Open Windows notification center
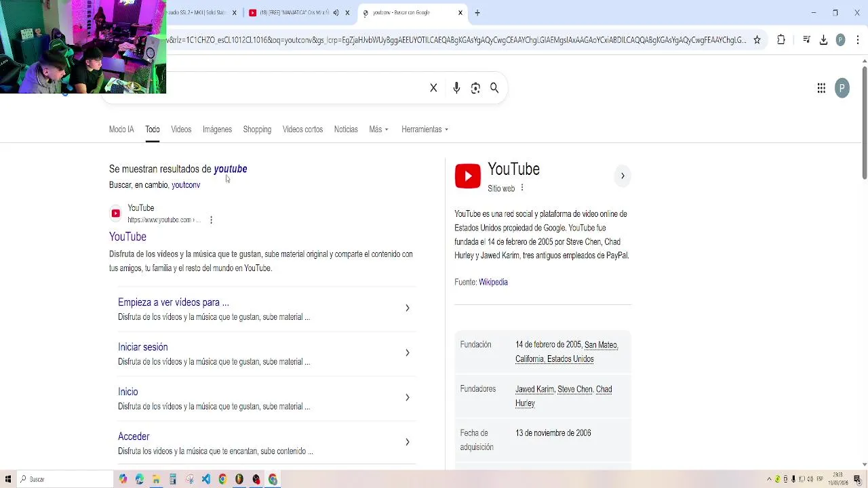Screen dimensions: 868x488 point(857,479)
